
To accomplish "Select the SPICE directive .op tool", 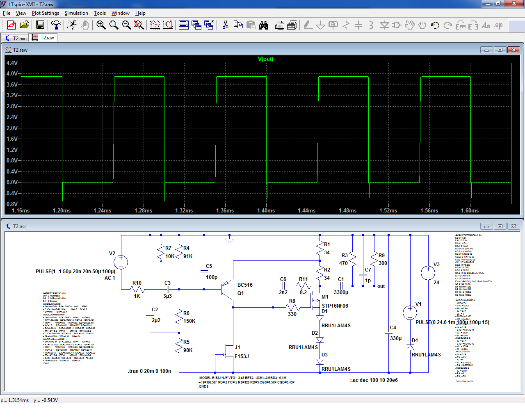I will (x=499, y=25).
